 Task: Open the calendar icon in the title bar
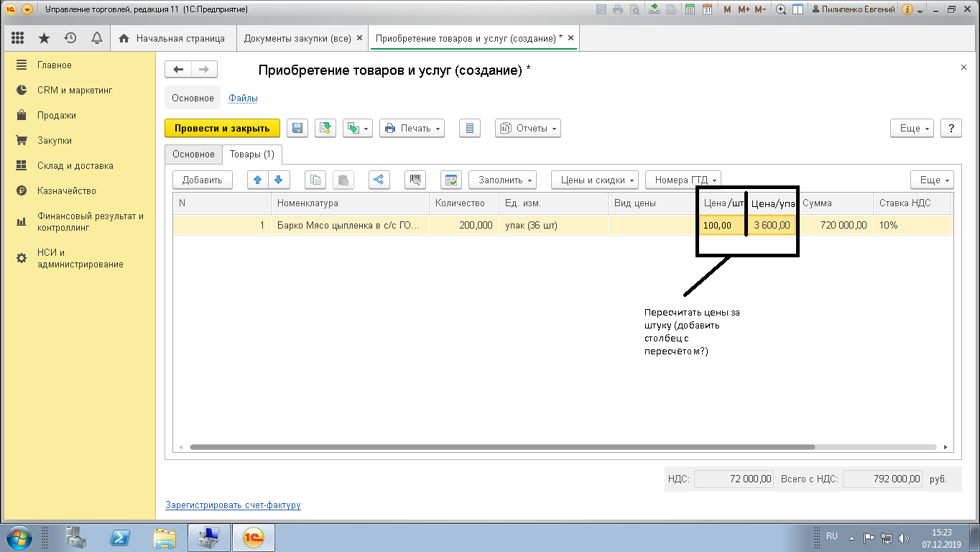click(707, 9)
